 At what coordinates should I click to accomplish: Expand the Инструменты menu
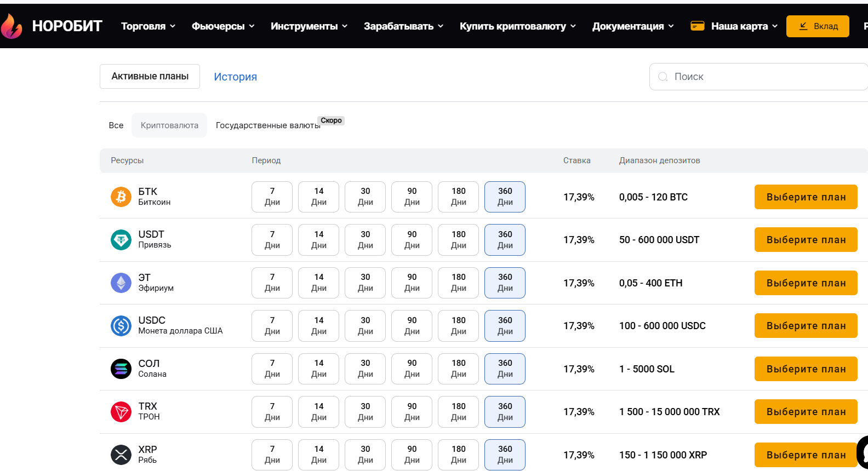309,26
